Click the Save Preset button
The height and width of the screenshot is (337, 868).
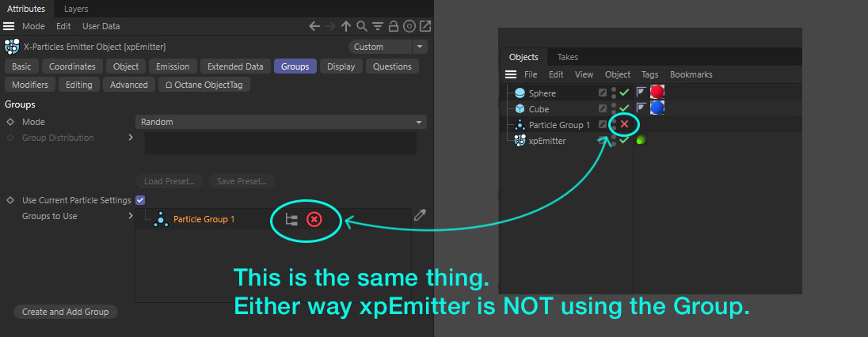click(242, 181)
